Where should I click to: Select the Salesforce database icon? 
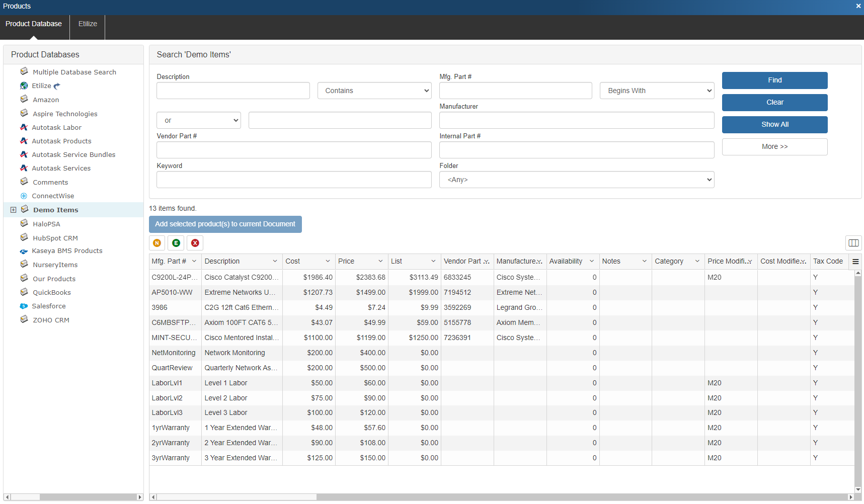24,306
